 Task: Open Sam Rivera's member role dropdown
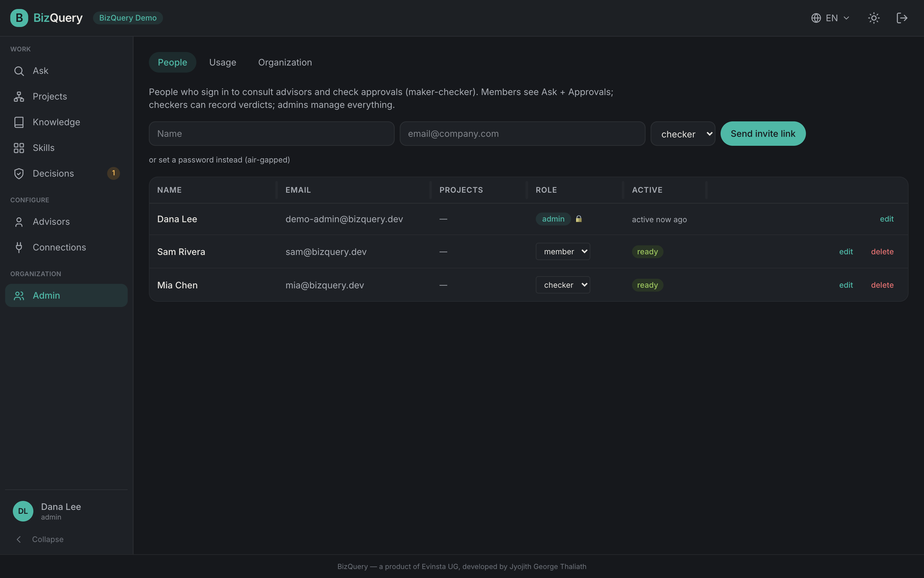[x=563, y=251]
